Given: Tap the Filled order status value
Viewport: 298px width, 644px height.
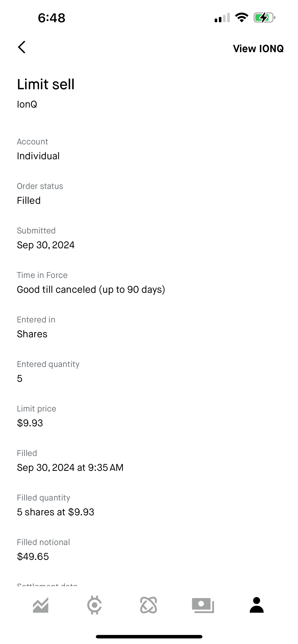Looking at the screenshot, I should click(29, 201).
